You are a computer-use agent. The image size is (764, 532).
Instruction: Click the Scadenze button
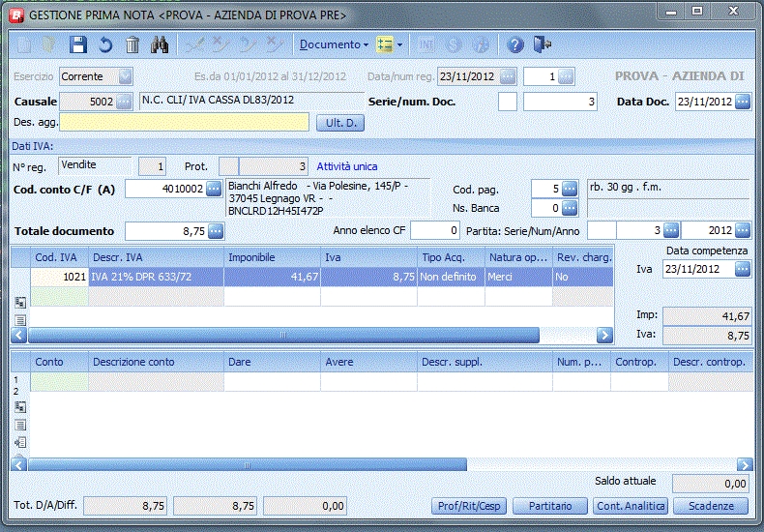pos(711,506)
